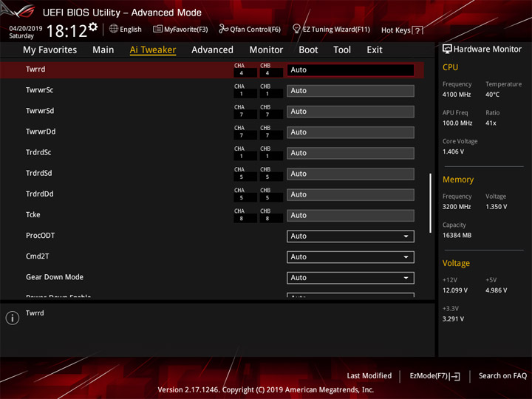Click the Hot Keys label
The height and width of the screenshot is (399, 532).
[x=396, y=30]
